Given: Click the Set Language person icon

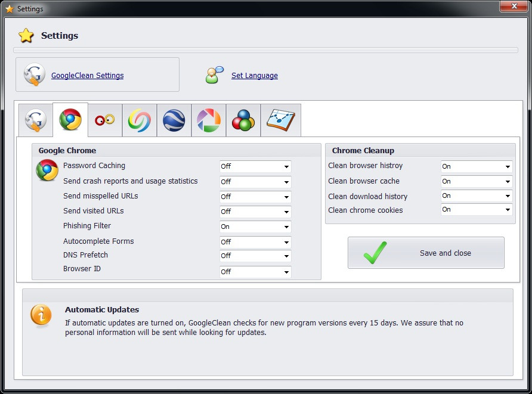Looking at the screenshot, I should 215,75.
